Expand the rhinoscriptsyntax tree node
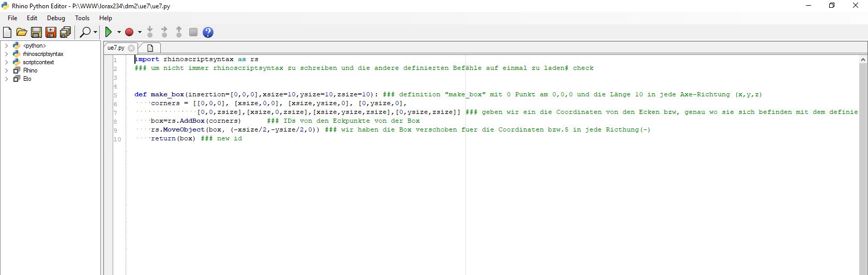 (6, 54)
